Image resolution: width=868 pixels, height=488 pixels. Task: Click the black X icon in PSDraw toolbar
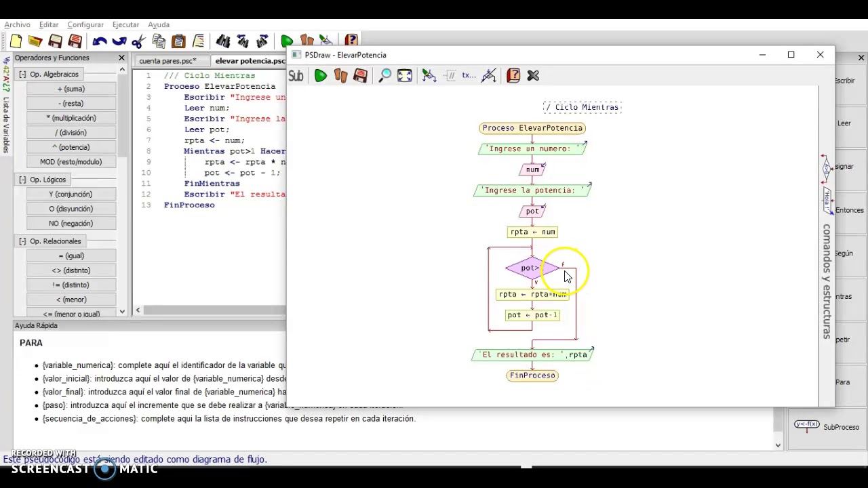coord(533,76)
